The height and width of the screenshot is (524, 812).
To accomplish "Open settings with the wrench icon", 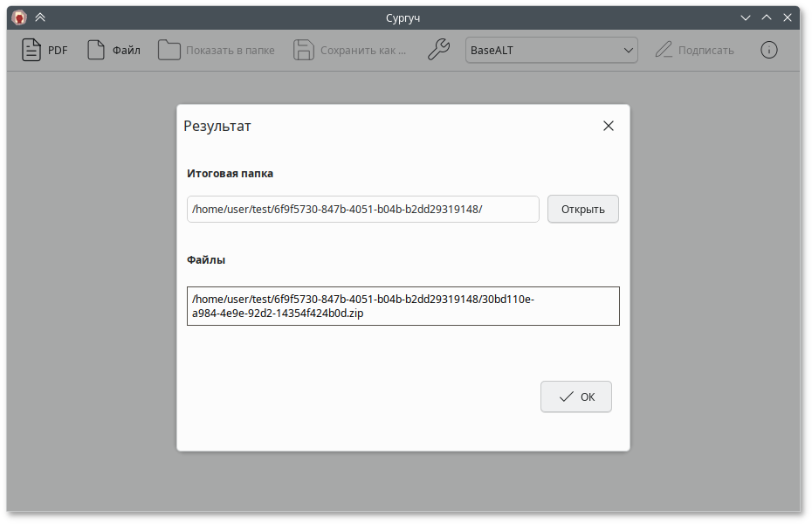I will tap(438, 51).
